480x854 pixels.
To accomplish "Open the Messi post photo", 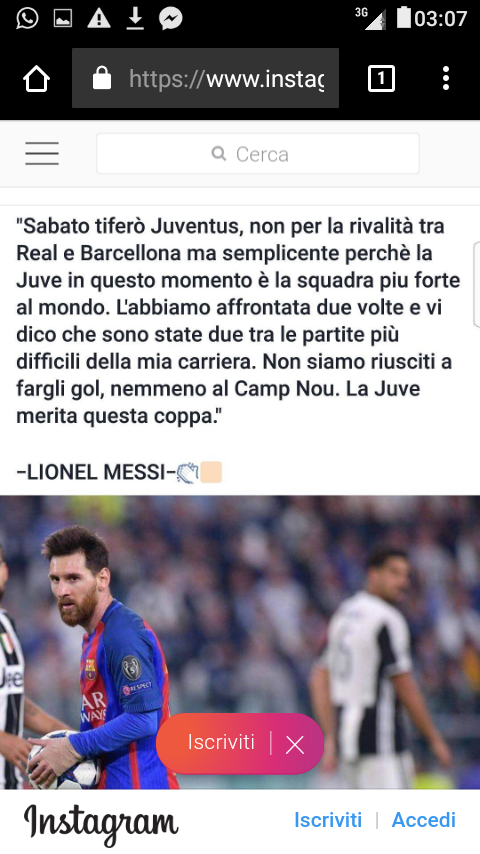I will tap(240, 642).
